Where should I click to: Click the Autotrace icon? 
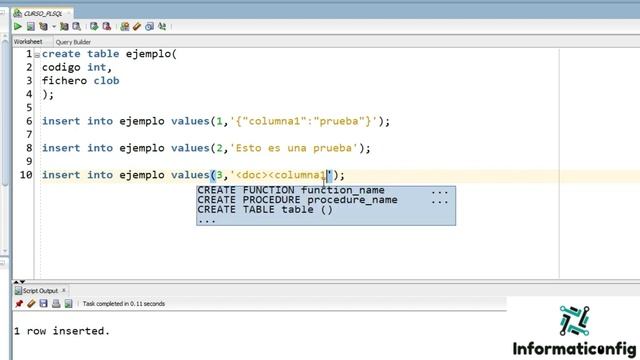point(64,27)
